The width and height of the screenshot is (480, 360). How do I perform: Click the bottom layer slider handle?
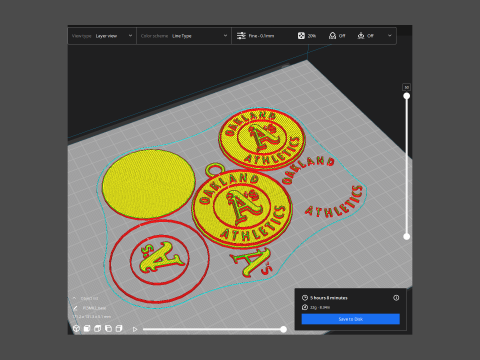click(x=407, y=237)
